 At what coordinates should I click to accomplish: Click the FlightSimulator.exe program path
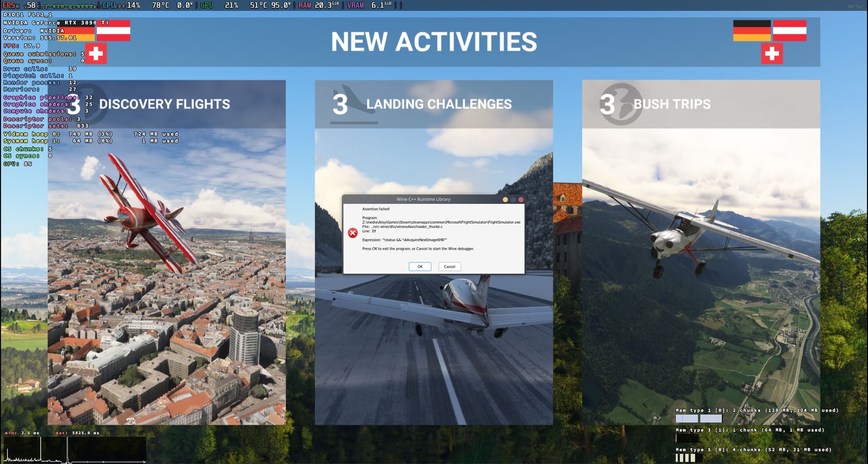[x=441, y=223]
